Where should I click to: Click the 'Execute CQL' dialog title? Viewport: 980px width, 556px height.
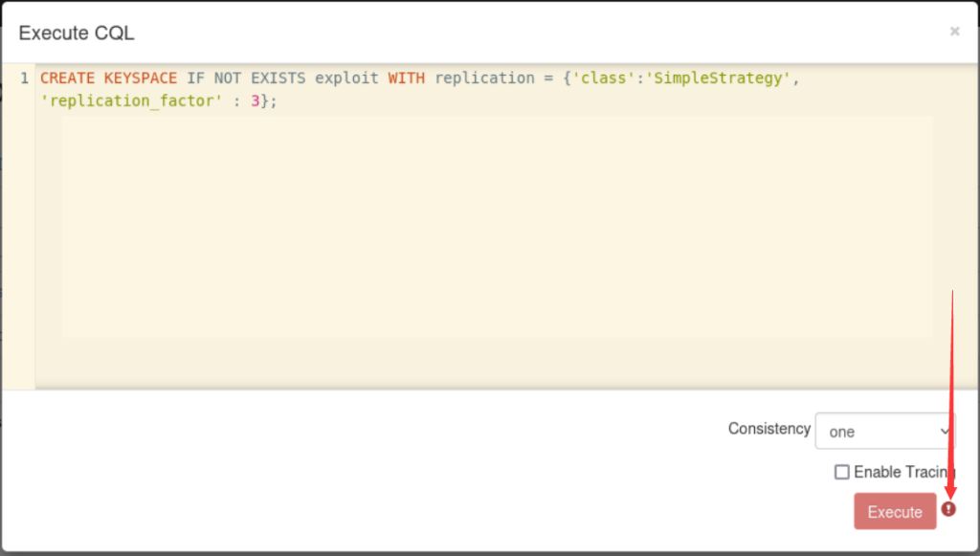[x=77, y=33]
